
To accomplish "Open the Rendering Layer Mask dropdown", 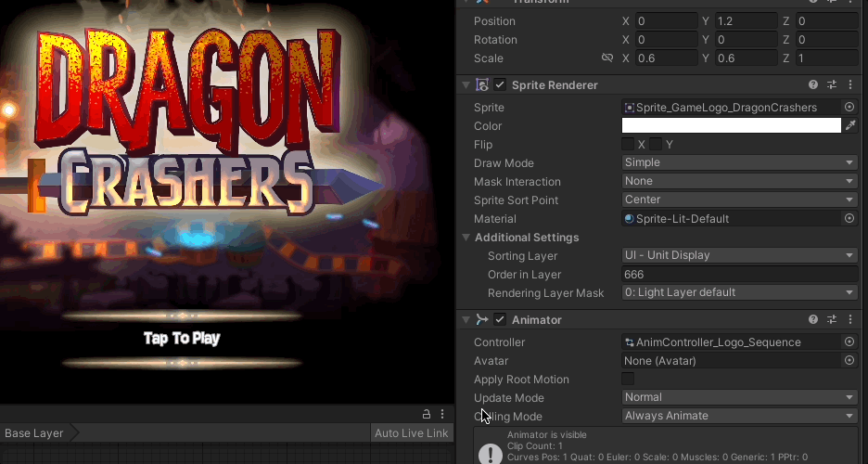I will 740,292.
